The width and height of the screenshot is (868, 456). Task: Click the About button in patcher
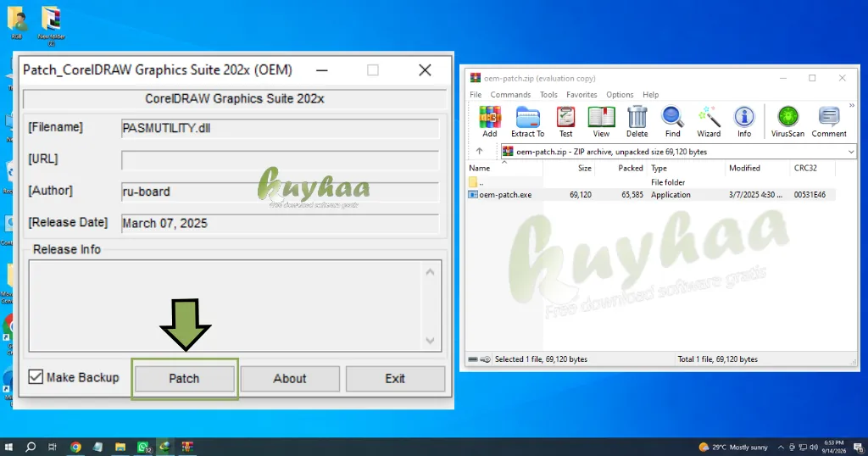click(x=290, y=379)
